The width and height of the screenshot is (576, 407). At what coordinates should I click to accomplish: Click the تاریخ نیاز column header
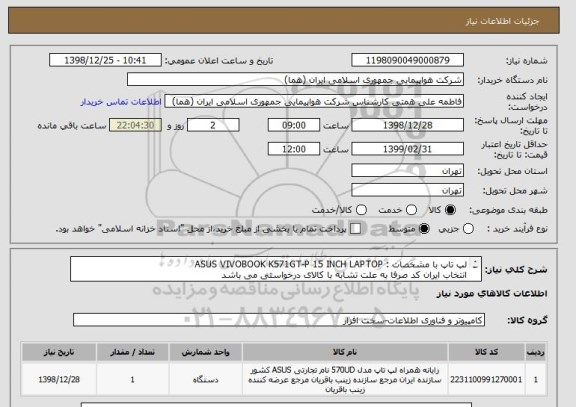point(59,352)
